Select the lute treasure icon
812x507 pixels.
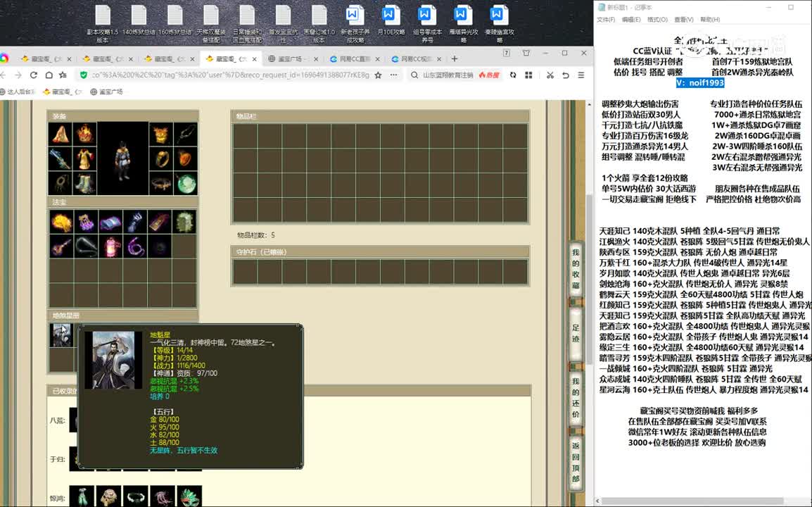61,246
